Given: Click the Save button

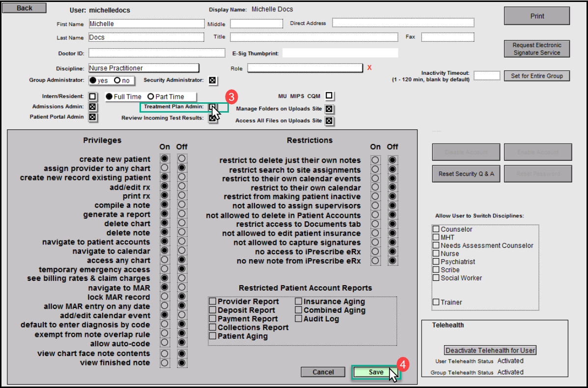Looking at the screenshot, I should coord(376,372).
